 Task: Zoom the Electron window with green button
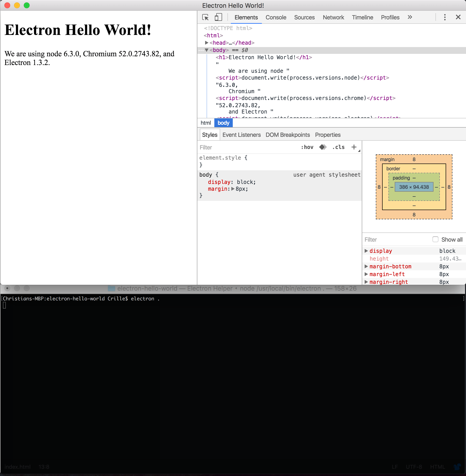pyautogui.click(x=27, y=5)
